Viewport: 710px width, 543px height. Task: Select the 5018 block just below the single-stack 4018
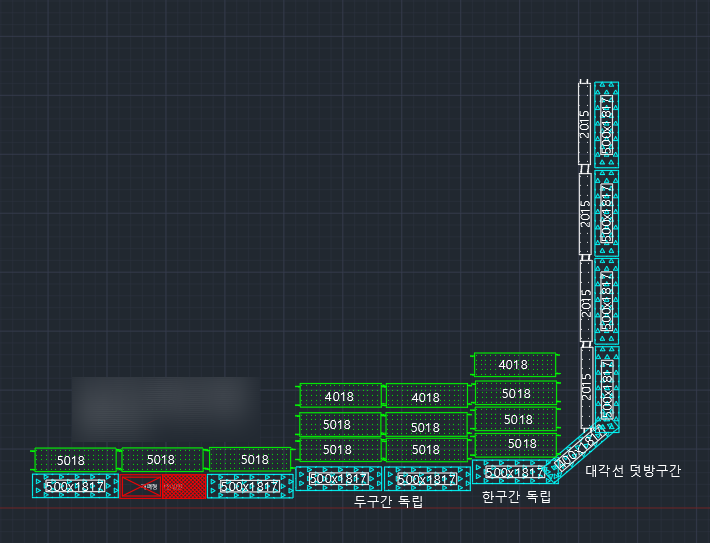tap(516, 393)
